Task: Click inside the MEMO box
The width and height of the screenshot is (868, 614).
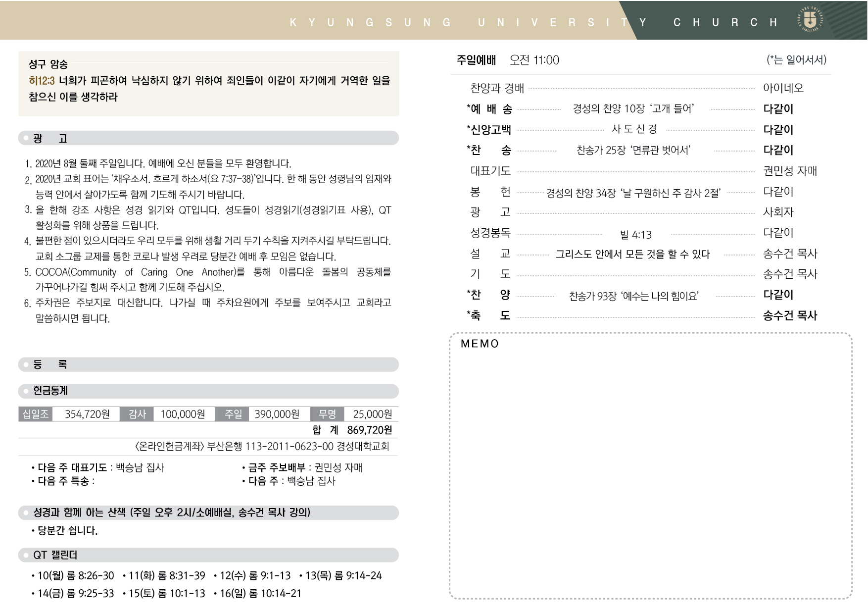Action: coord(651,465)
